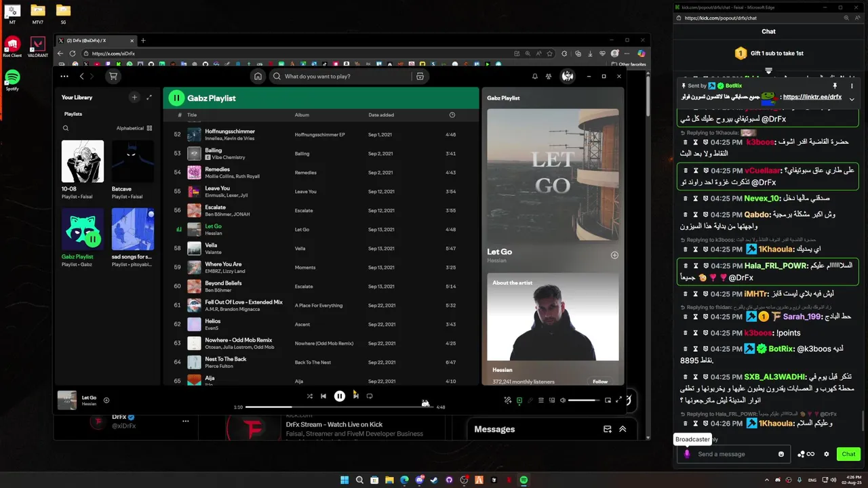Open the Spotify three-dot menu

[64, 77]
